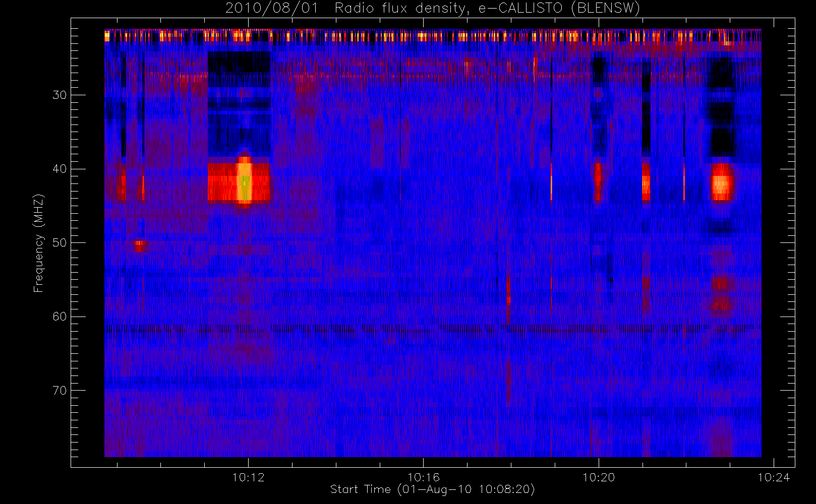
Task: Click the '10:24' time tick label
Action: click(774, 477)
